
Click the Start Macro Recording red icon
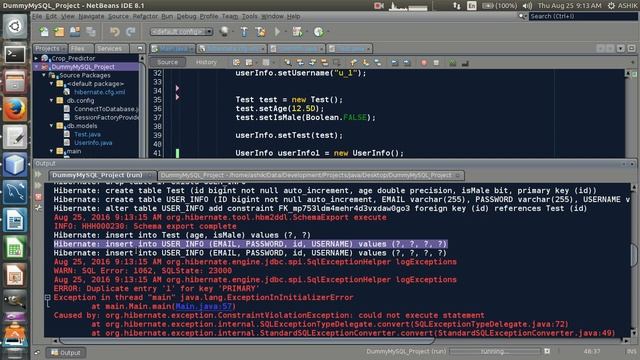point(424,62)
